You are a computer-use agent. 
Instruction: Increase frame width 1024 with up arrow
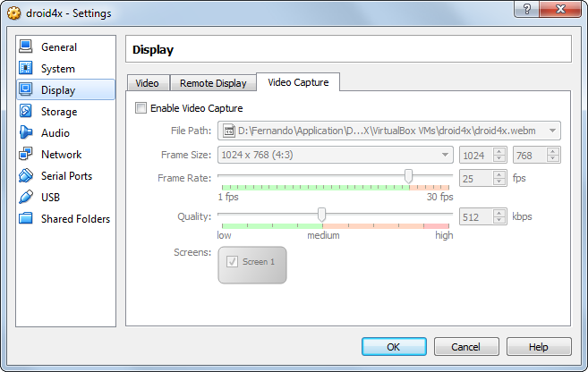tap(499, 151)
